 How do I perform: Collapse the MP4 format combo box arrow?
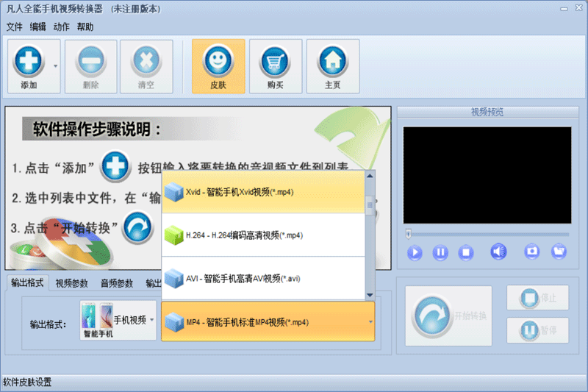coord(370,322)
